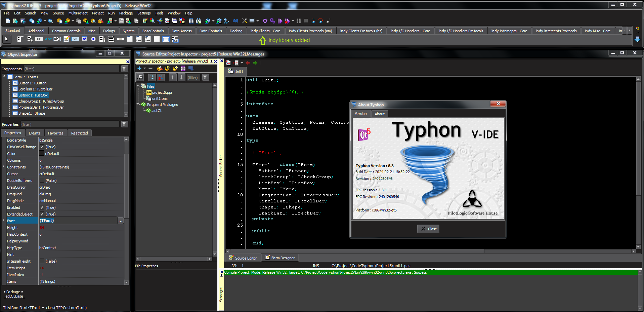Click the directory hierarchy icon in Project Inspector

pyautogui.click(x=152, y=77)
